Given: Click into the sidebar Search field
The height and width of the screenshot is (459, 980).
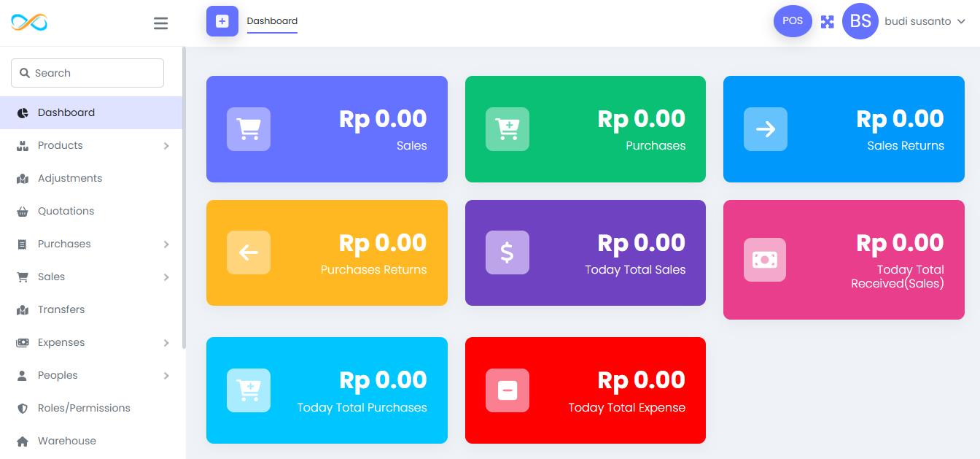Looking at the screenshot, I should click(87, 73).
